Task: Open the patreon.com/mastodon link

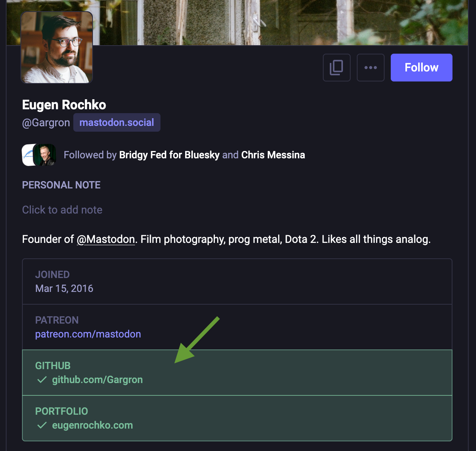Action: 88,334
